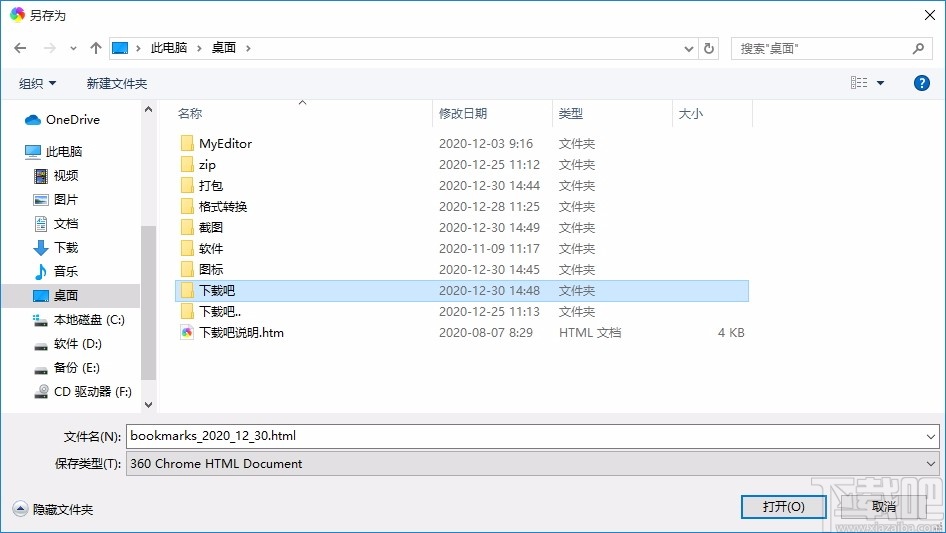Click date 2020-12-03 9:16 of MyEditor
Screen dimensions: 946x533
[486, 144]
